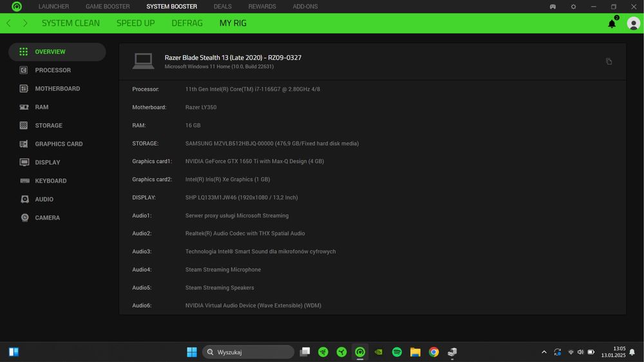Screen dimensions: 644x362
Task: Open Widgets button at taskbar left
Action: click(14, 352)
